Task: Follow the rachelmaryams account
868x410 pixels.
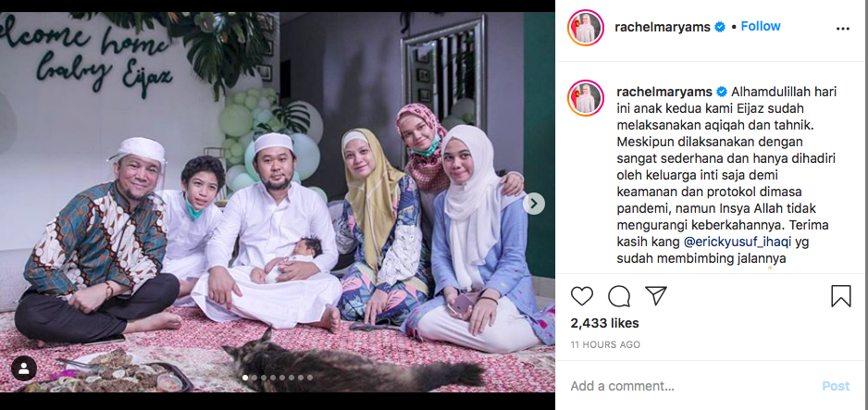Action: 761,26
